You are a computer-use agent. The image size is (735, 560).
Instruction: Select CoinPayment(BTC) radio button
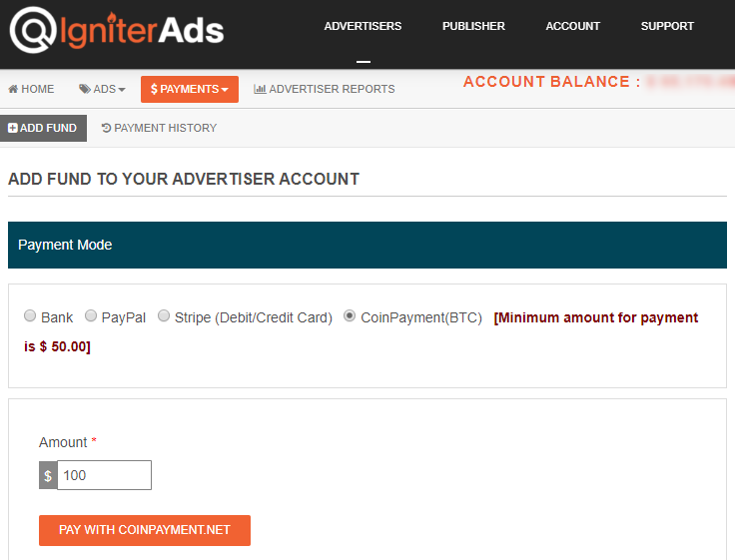pos(350,315)
